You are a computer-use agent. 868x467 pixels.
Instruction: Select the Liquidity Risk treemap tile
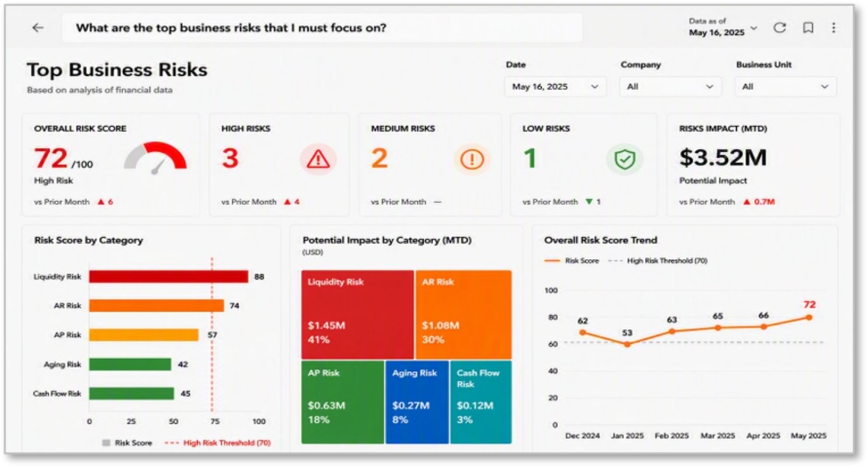pos(358,314)
